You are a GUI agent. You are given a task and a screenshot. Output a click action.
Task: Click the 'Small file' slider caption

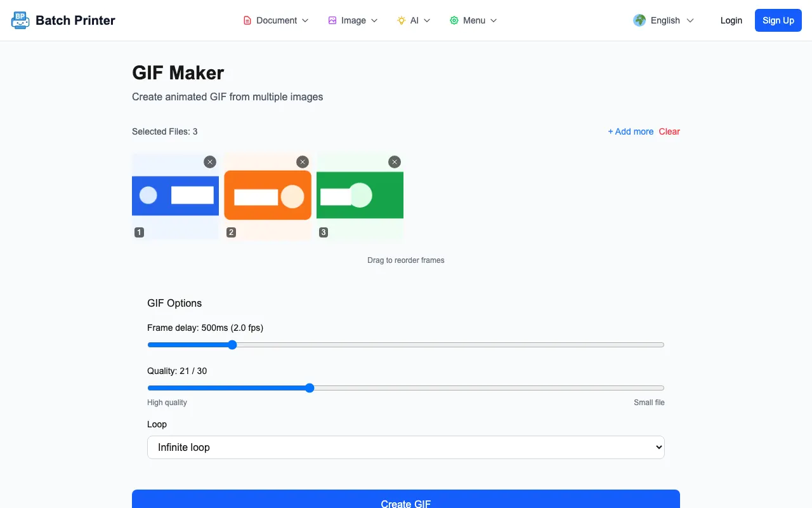tap(649, 403)
